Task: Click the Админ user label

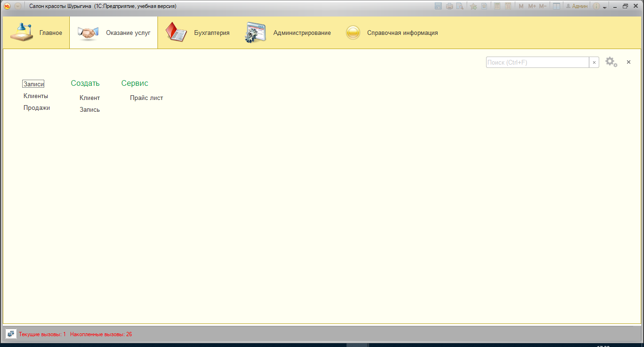Action: click(577, 6)
